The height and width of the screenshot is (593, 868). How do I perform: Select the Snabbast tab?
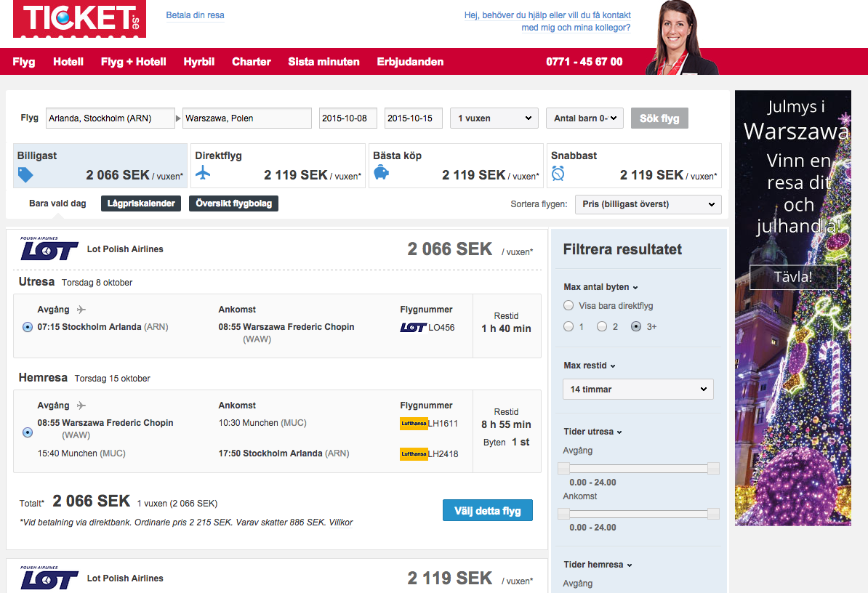click(634, 166)
